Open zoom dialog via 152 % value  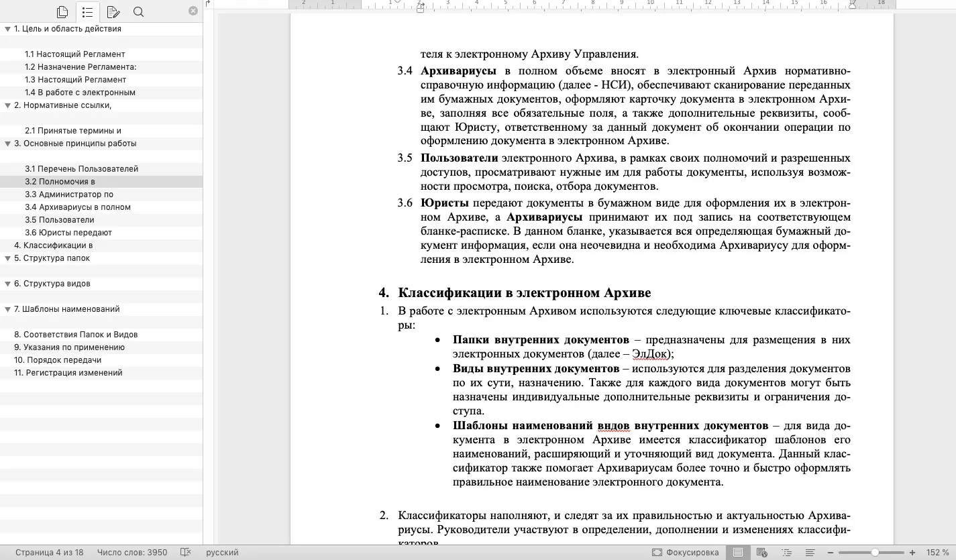(x=937, y=553)
